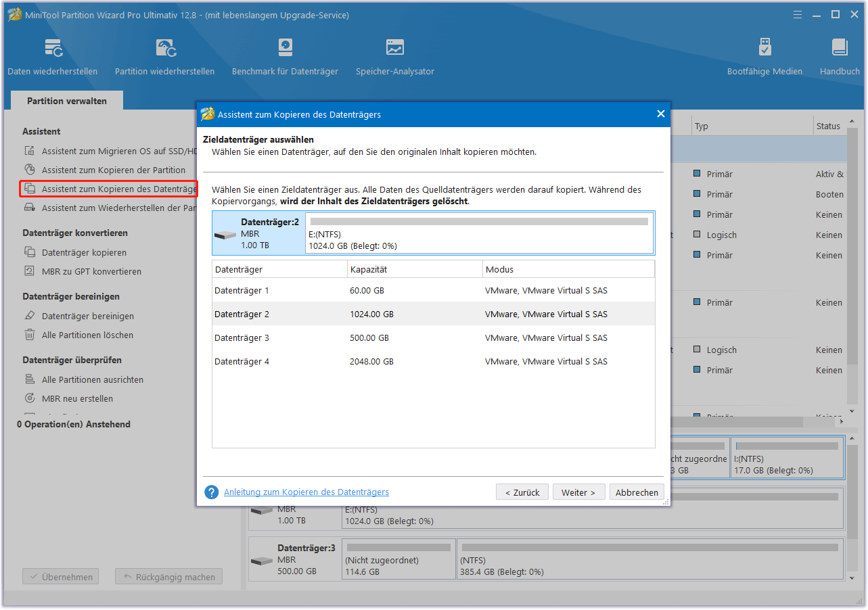Click the Übernehmen button
Image resolution: width=868 pixels, height=610 pixels.
61,577
